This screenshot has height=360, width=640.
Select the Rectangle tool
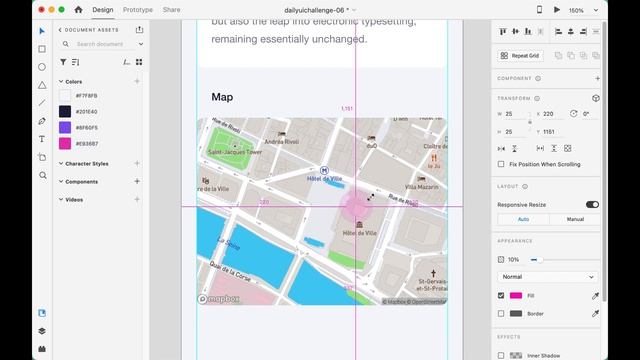pyautogui.click(x=42, y=49)
